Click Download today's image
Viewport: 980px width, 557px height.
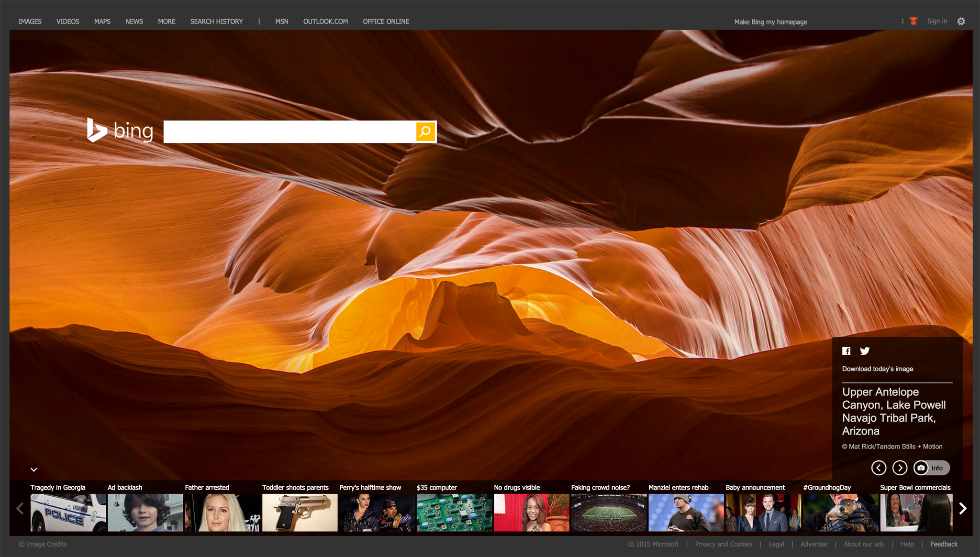(x=878, y=369)
